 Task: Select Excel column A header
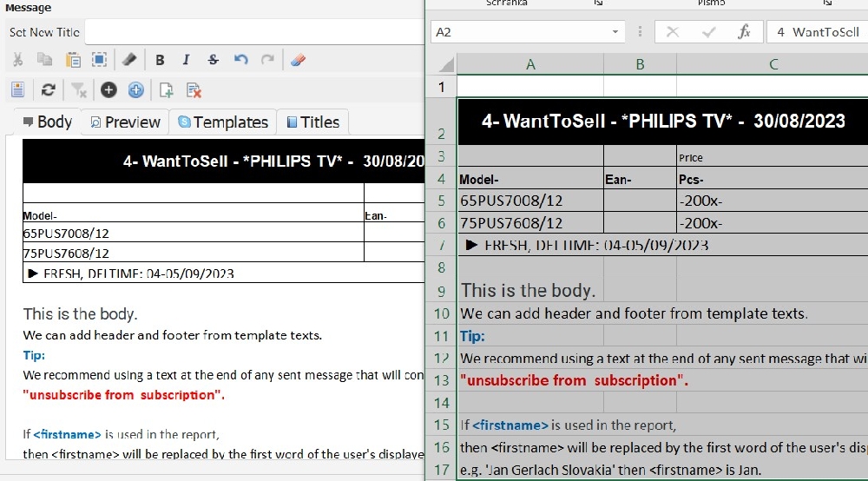(x=530, y=65)
